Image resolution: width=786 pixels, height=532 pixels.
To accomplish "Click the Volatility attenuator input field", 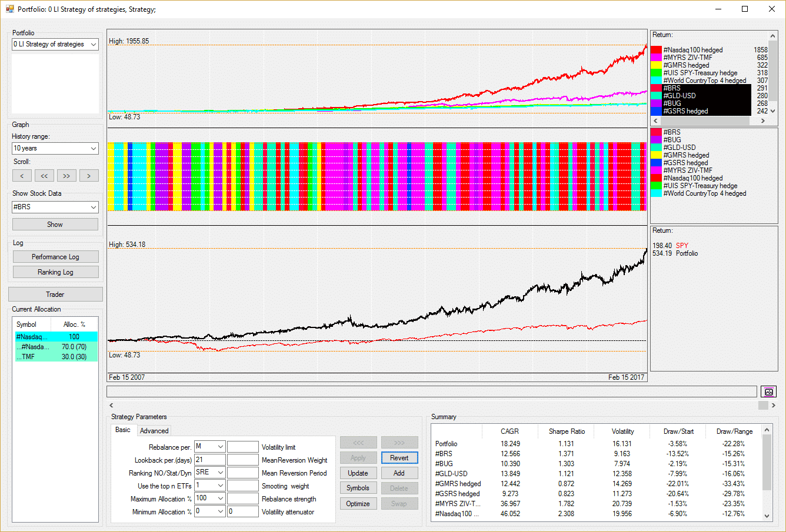I will 243,511.
